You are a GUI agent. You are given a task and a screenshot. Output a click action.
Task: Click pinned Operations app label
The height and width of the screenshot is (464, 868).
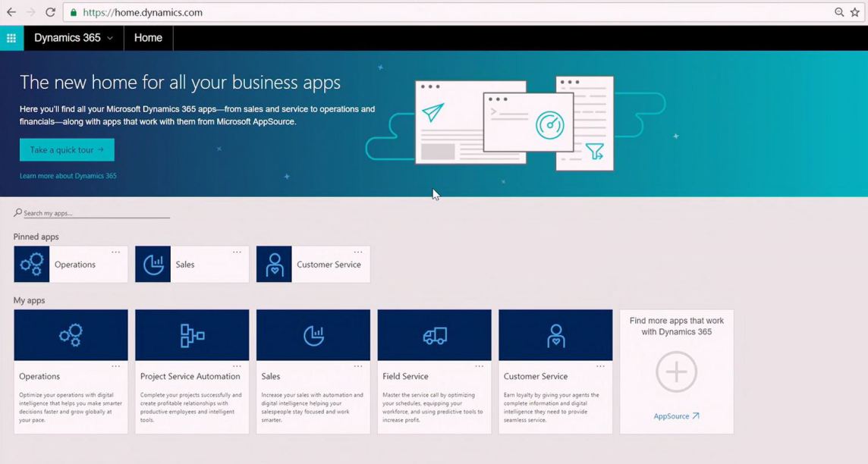[x=74, y=265]
